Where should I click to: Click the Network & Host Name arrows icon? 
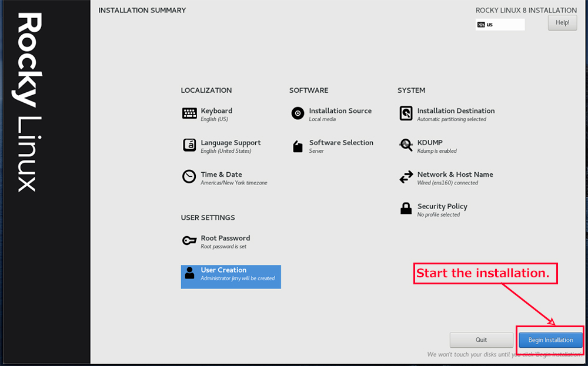[406, 177]
